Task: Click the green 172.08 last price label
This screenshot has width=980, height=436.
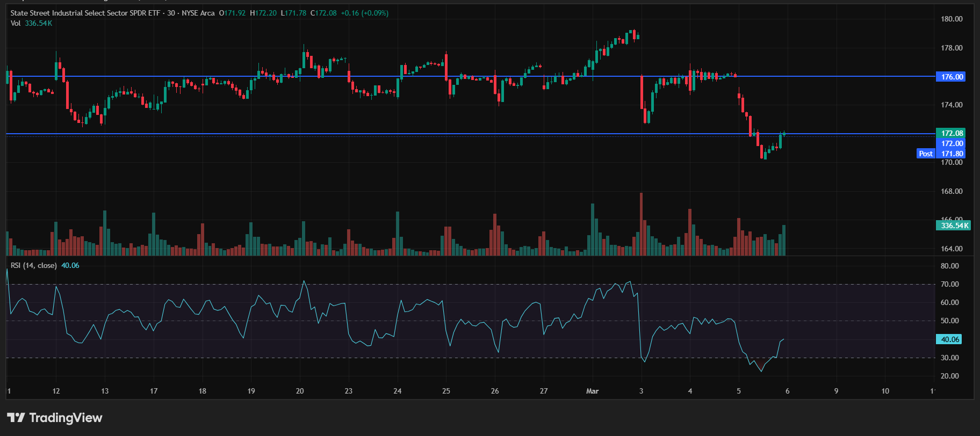Action: coord(952,133)
